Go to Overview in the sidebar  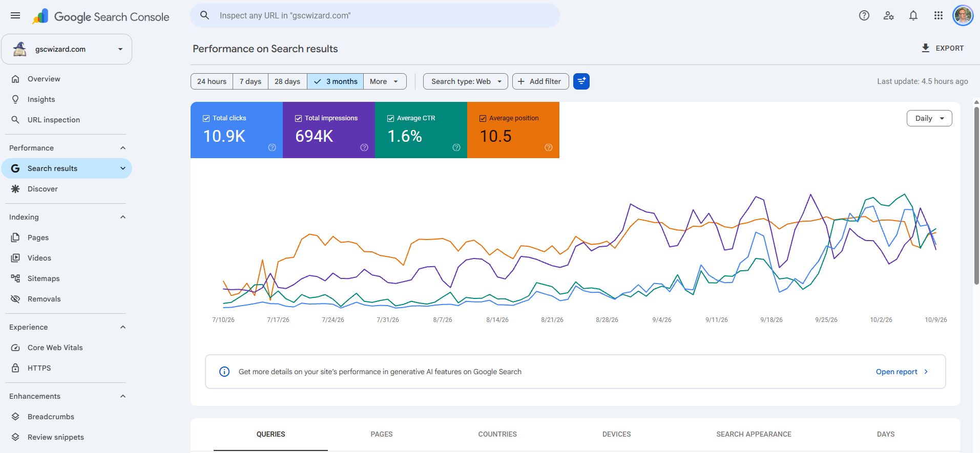pos(67,79)
